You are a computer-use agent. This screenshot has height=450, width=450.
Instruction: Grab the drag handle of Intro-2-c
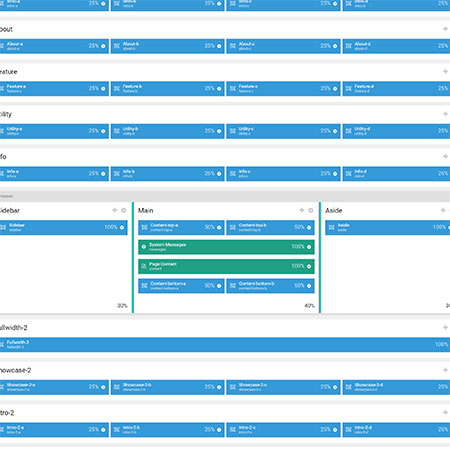click(233, 430)
